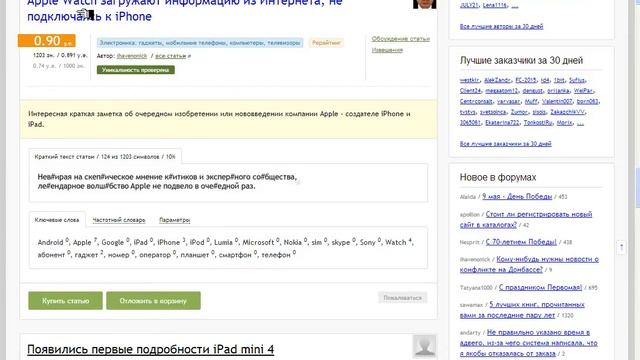The image size is (640, 360).
Task: Click the Пожаловаться button
Action: pyautogui.click(x=402, y=298)
